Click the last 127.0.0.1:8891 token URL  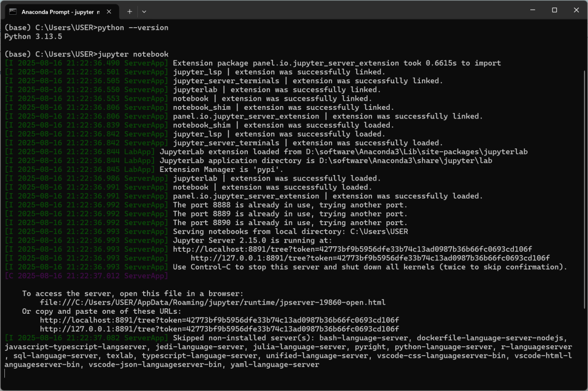[x=219, y=329]
